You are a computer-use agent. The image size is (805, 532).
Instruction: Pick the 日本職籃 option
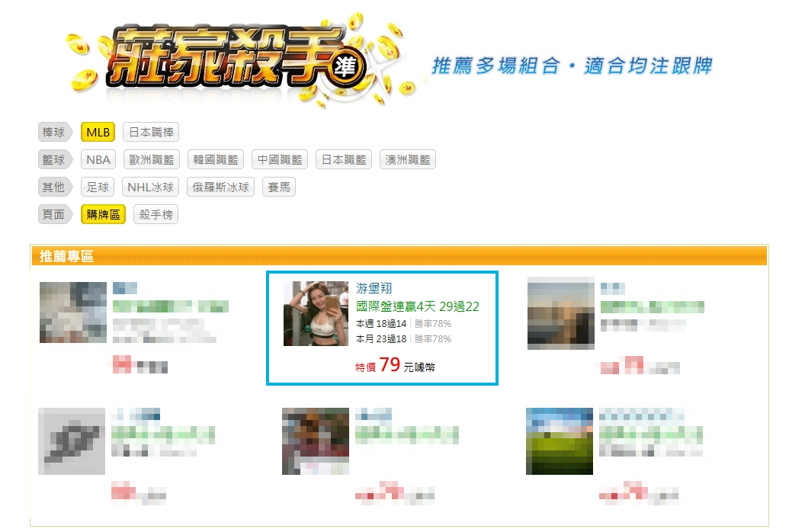point(344,160)
